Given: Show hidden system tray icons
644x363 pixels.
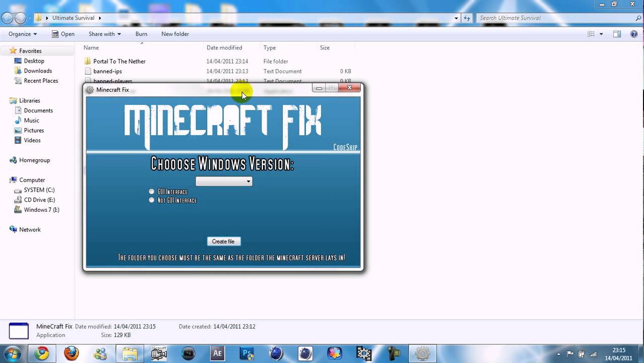Looking at the screenshot, I should pyautogui.click(x=558, y=354).
